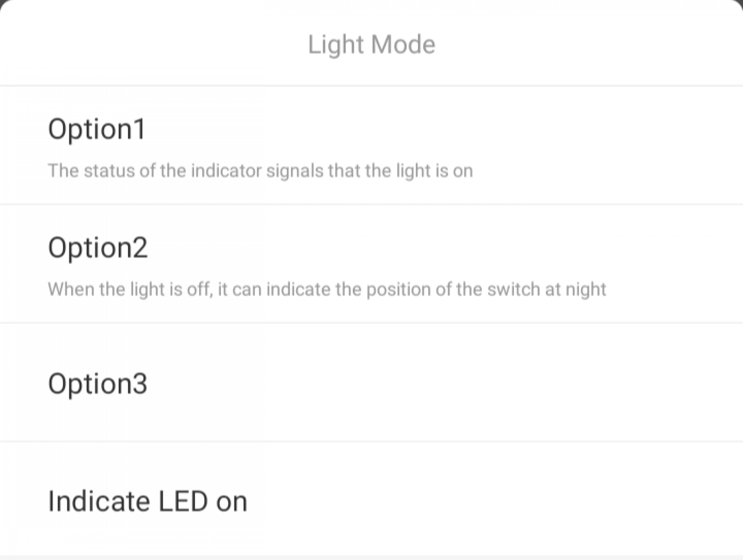Choose Option2 light mode
Viewport: 743px width, 560px height.
click(371, 264)
